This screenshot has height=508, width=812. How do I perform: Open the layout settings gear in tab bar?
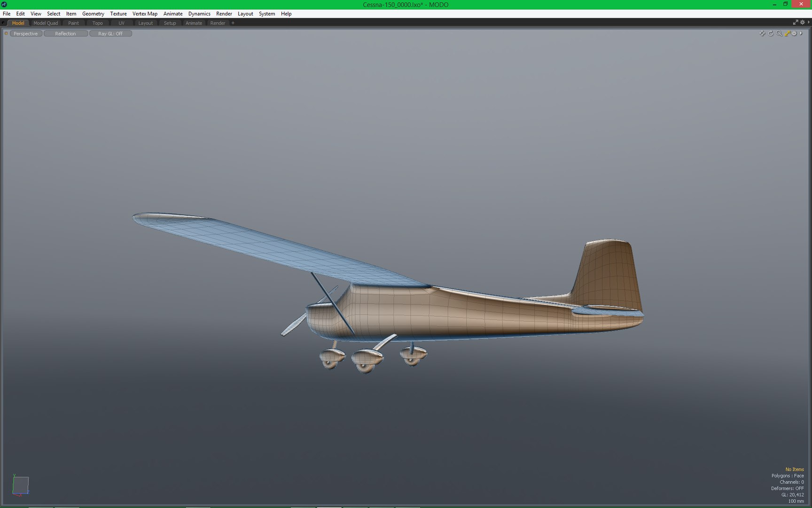[x=802, y=23]
